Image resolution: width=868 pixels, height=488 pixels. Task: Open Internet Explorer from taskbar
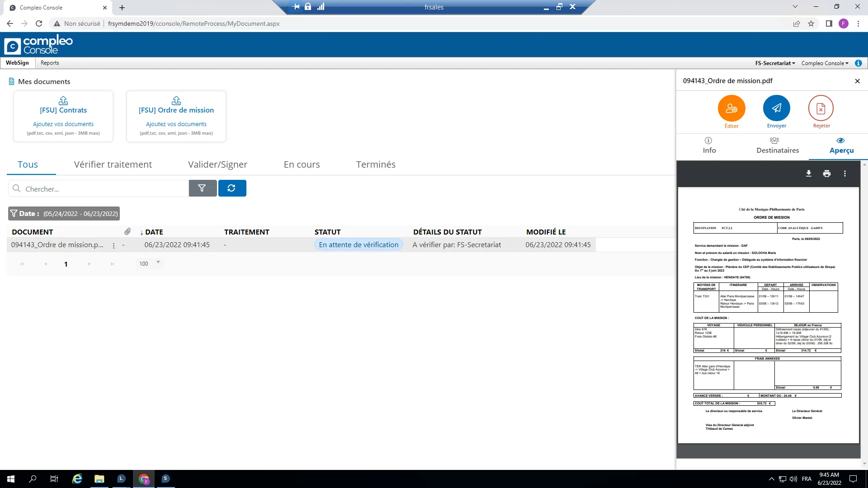click(77, 479)
